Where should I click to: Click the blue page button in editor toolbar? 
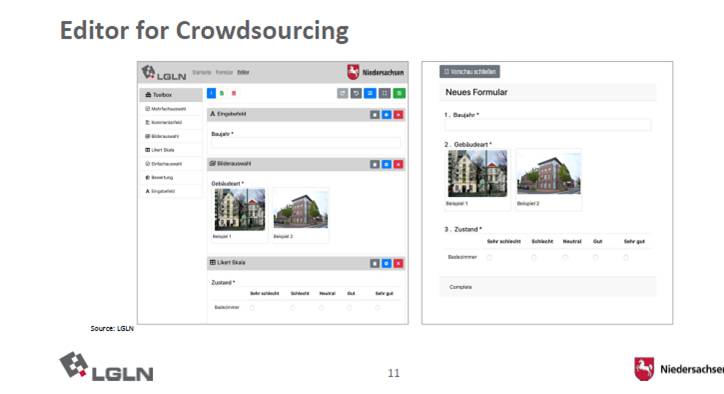211,93
